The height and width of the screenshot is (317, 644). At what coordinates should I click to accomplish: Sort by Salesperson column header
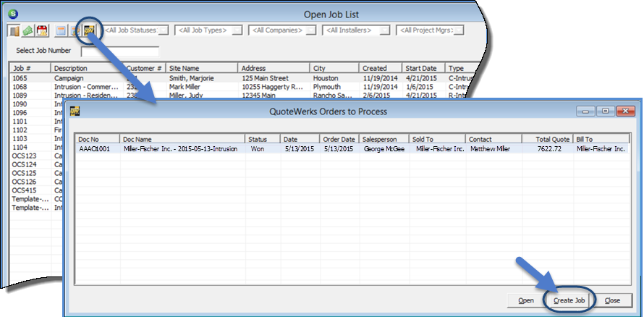(x=384, y=139)
